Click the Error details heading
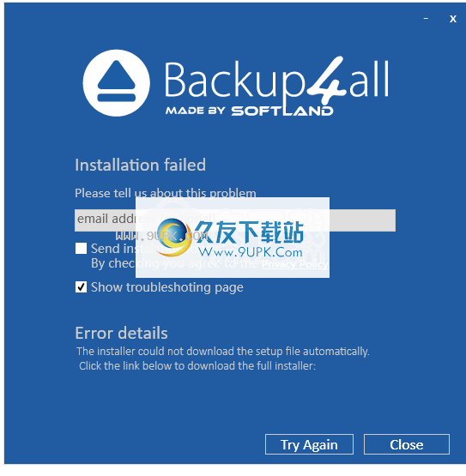466x476 pixels. (x=121, y=333)
